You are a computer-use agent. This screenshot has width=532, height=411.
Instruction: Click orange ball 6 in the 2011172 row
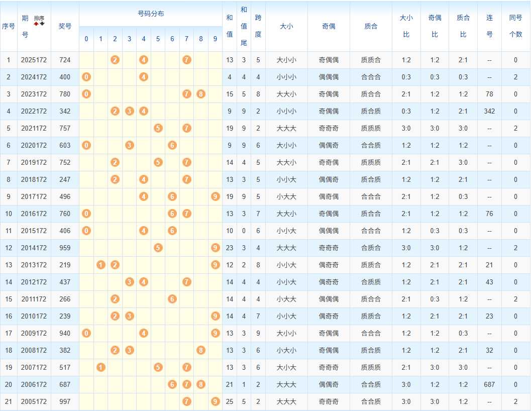click(172, 299)
